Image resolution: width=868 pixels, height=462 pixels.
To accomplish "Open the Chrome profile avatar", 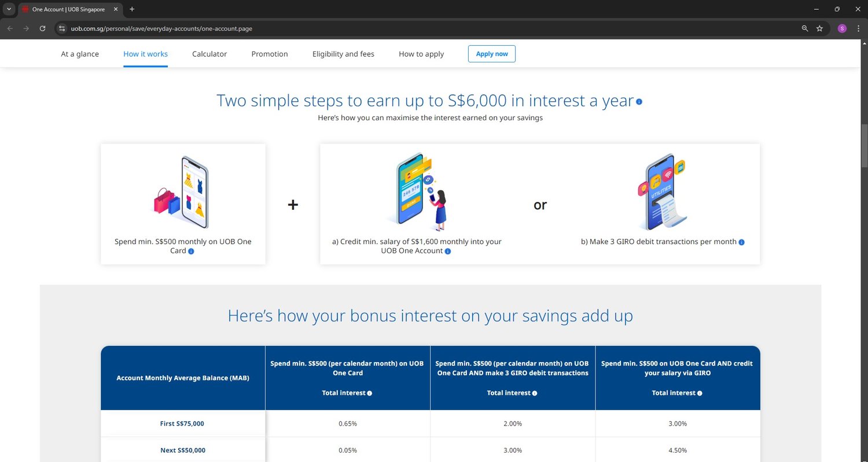I will 842,28.
